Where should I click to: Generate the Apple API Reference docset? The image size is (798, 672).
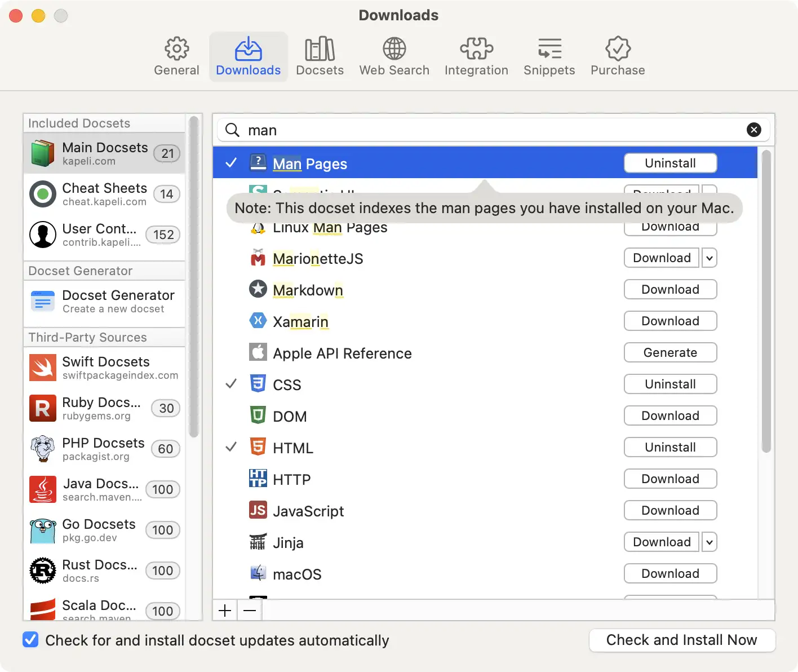click(x=670, y=352)
